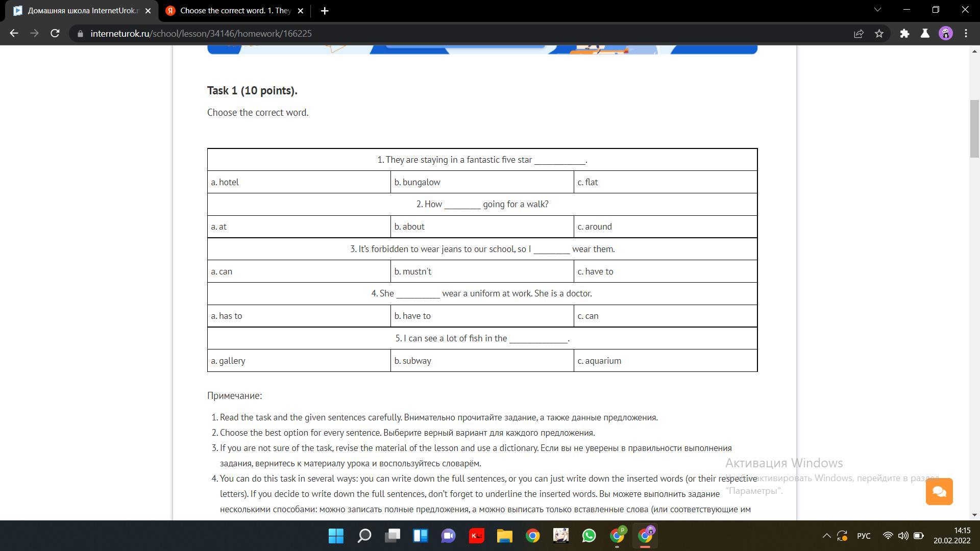980x551 pixels.
Task: Show hidden system tray icons chevron
Action: click(x=826, y=536)
